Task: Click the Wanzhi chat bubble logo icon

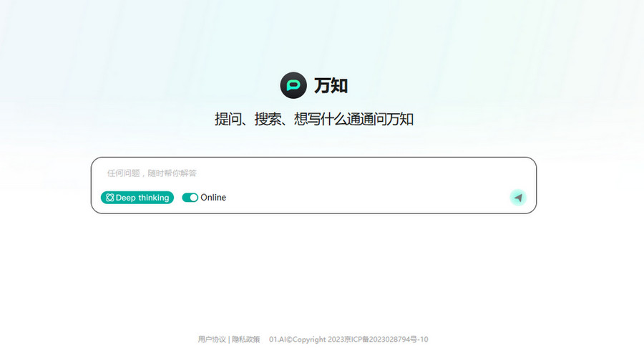Action: [293, 85]
